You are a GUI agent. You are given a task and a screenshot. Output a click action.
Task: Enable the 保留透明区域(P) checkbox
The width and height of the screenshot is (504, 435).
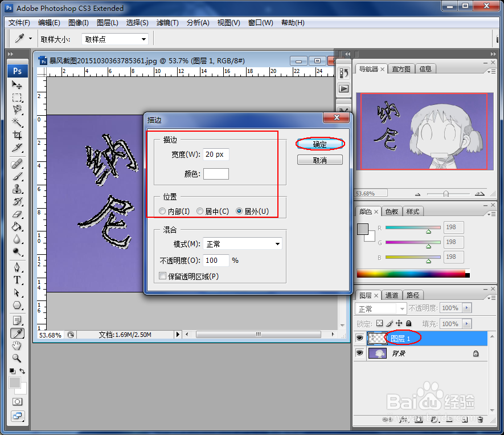click(x=163, y=276)
